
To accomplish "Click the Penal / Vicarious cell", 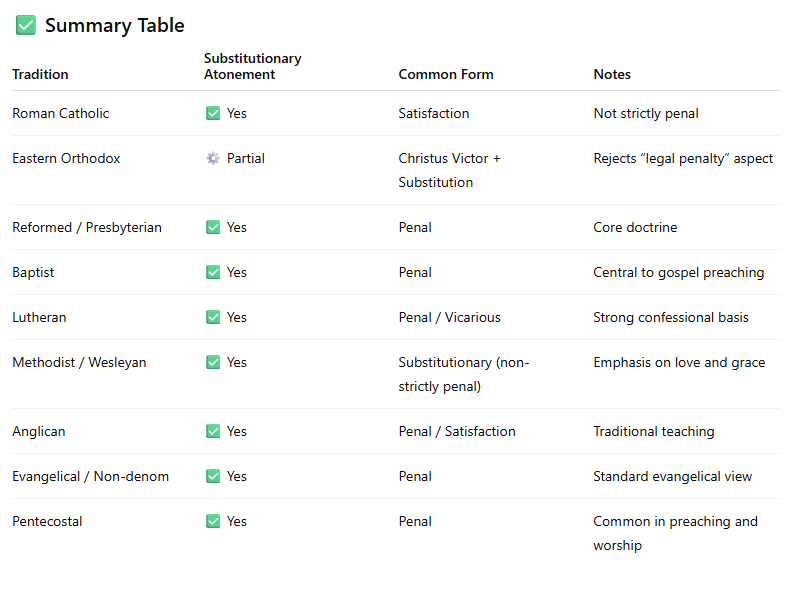I will click(449, 317).
